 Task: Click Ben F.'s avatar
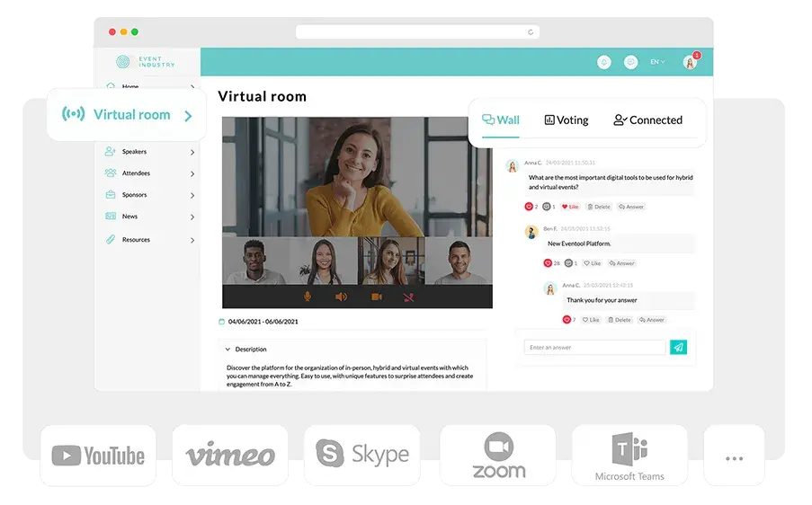pos(531,232)
